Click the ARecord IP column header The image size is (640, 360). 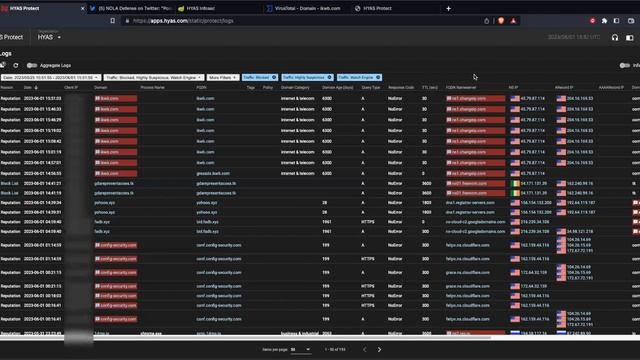pos(564,88)
